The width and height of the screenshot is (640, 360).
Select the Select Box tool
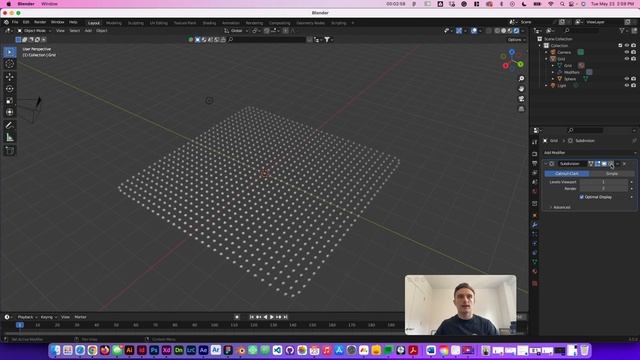(x=10, y=52)
